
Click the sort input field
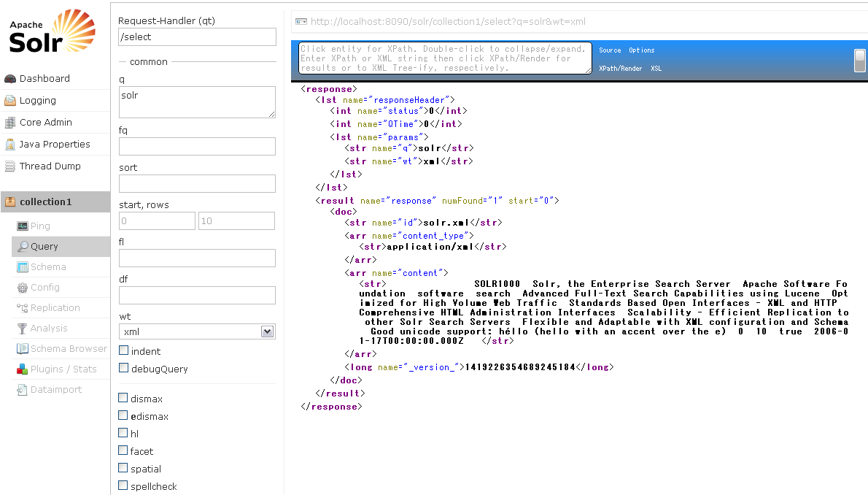(197, 183)
